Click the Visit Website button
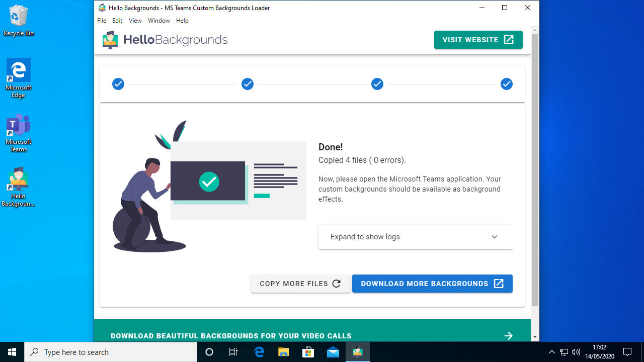This screenshot has width=644, height=362. coord(478,40)
